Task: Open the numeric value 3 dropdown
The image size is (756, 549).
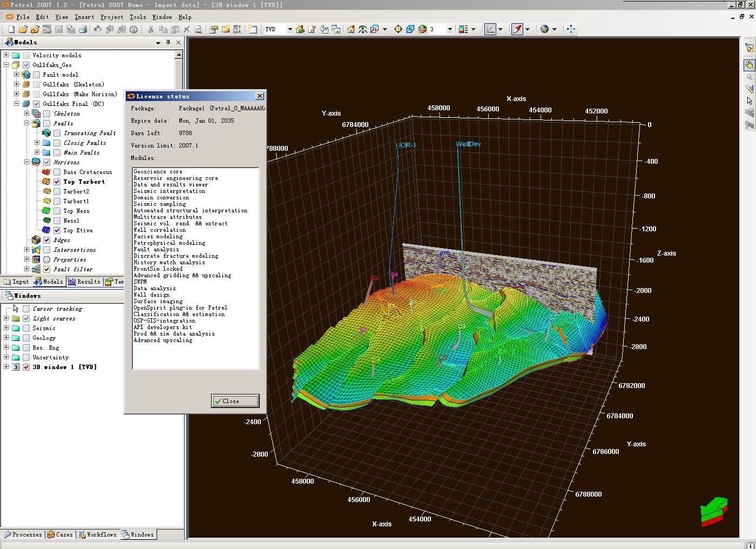Action: [x=449, y=29]
